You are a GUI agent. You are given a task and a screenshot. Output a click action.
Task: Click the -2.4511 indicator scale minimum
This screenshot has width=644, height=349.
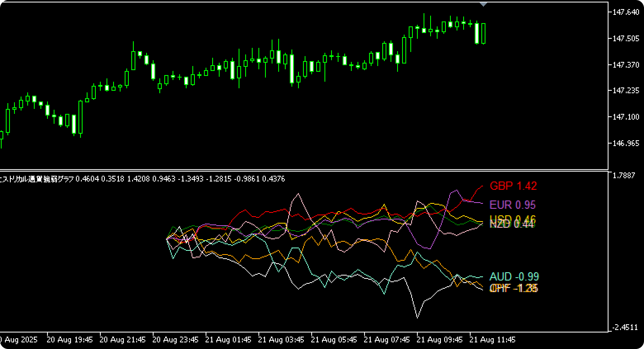(625, 328)
